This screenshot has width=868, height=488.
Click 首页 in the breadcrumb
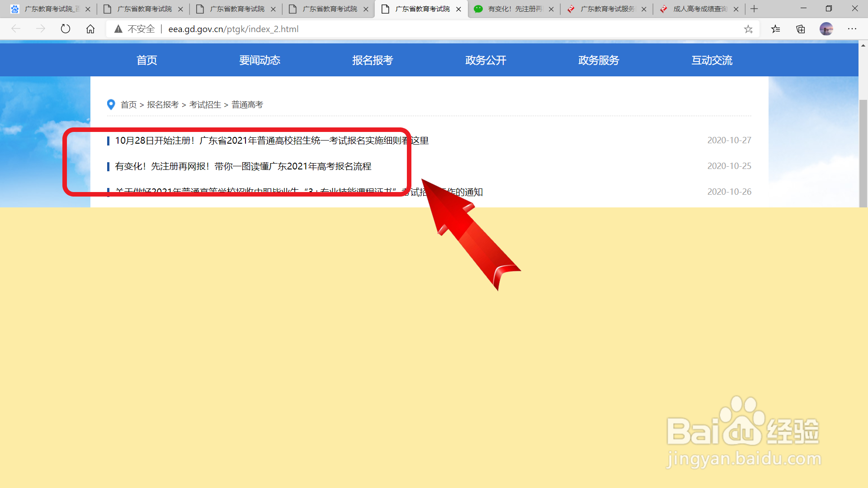point(128,105)
